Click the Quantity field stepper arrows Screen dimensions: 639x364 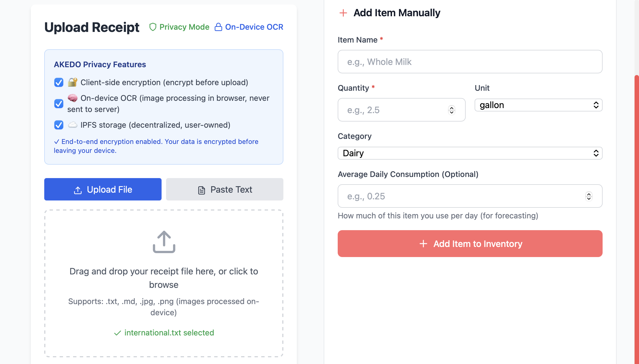pyautogui.click(x=451, y=110)
